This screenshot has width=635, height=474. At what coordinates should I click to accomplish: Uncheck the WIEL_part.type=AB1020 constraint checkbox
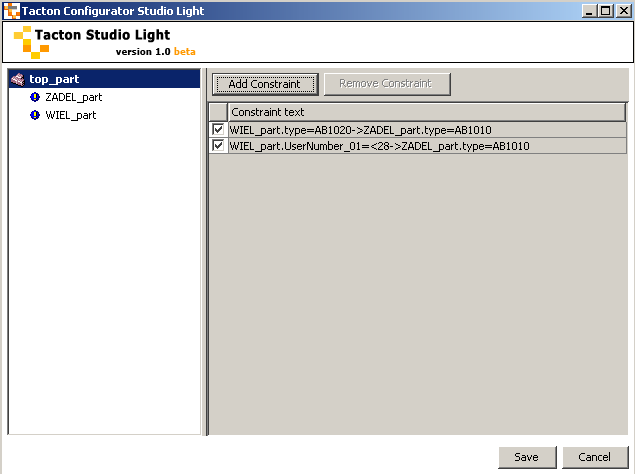point(218,130)
